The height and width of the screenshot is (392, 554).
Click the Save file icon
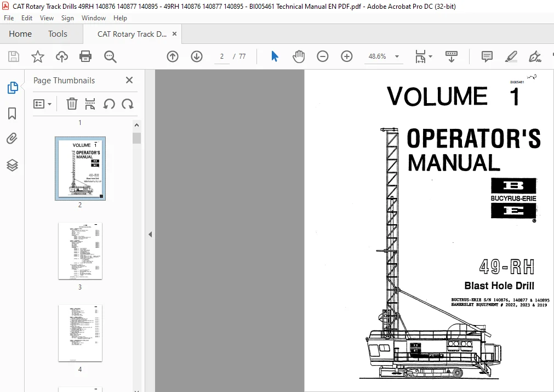click(x=14, y=56)
